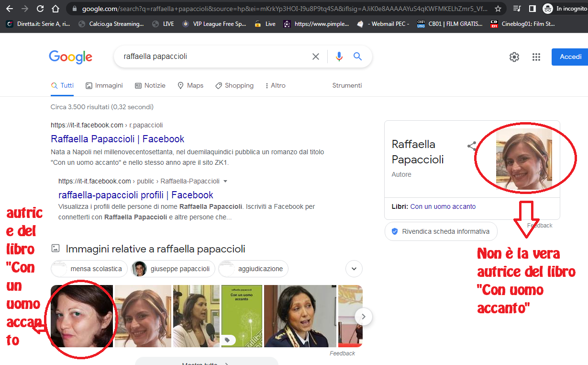
Task: Open the Google apps grid icon
Action: click(x=536, y=57)
